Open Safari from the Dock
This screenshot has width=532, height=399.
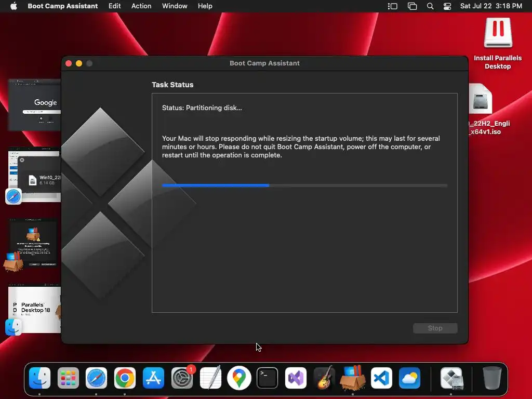96,378
